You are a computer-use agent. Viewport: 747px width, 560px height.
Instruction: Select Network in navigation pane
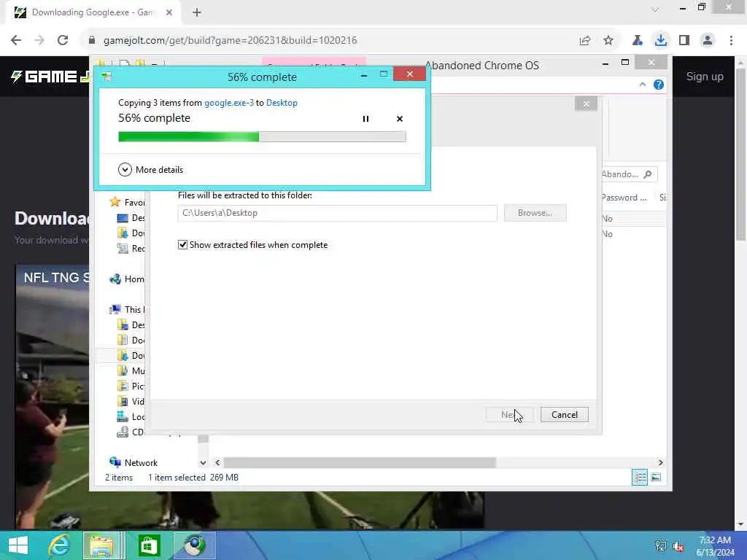pyautogui.click(x=133, y=462)
